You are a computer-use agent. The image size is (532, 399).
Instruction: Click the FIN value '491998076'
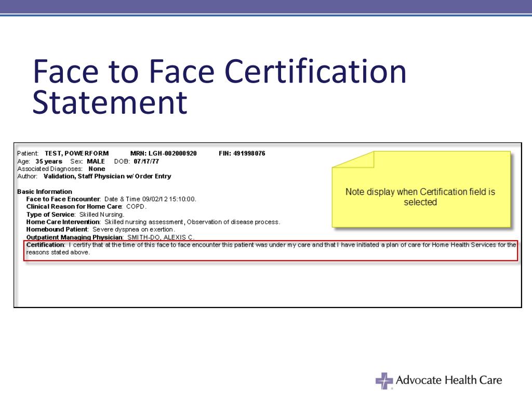pyautogui.click(x=249, y=153)
